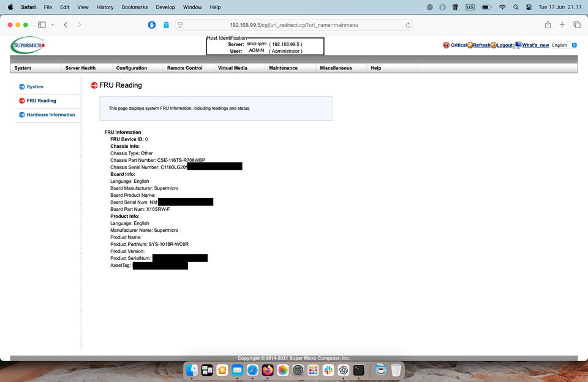Open the Home app in Dock
588x382 pixels.
pyautogui.click(x=222, y=370)
